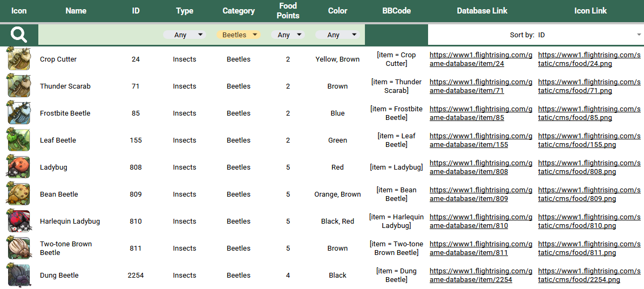Select the BBCode cell '[item = Ladybug]'
This screenshot has width=644, height=289.
coord(396,167)
